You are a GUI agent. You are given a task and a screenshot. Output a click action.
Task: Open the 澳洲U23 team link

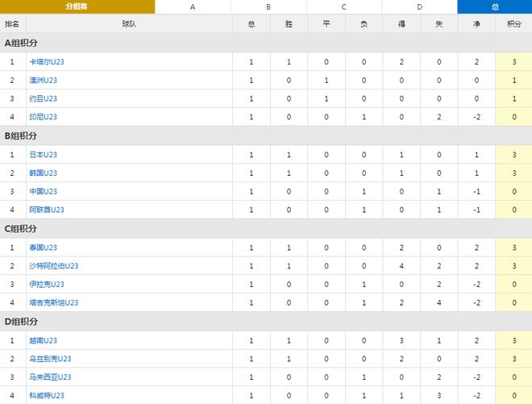click(43, 80)
